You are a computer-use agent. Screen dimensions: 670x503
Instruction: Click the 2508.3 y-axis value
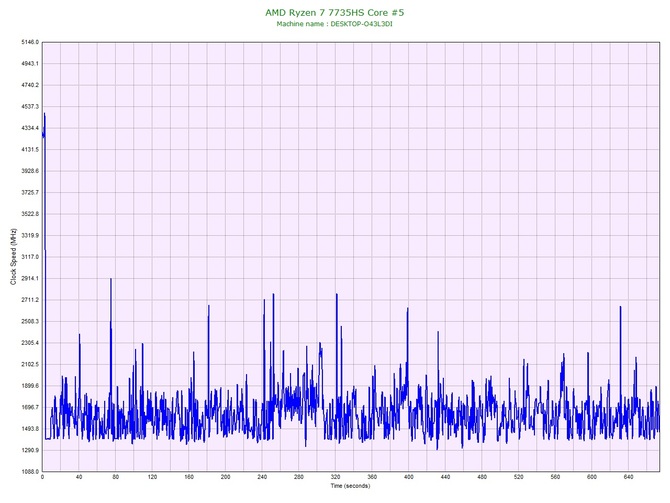click(x=30, y=321)
